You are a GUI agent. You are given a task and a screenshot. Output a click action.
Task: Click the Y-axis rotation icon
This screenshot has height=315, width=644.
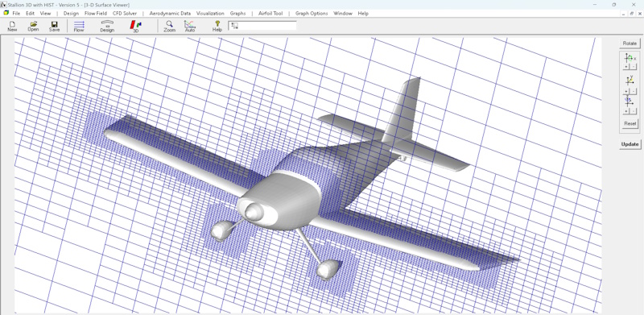coord(630,81)
